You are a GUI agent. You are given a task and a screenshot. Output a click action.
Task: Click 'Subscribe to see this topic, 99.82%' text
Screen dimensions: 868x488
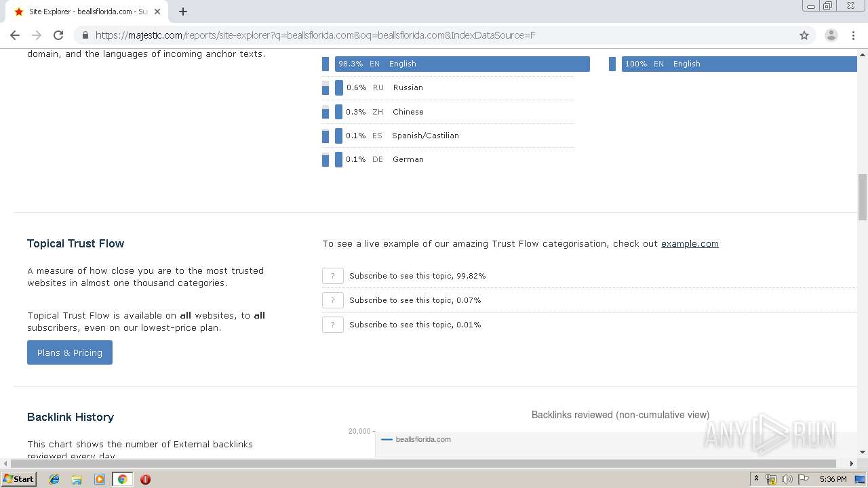click(417, 276)
